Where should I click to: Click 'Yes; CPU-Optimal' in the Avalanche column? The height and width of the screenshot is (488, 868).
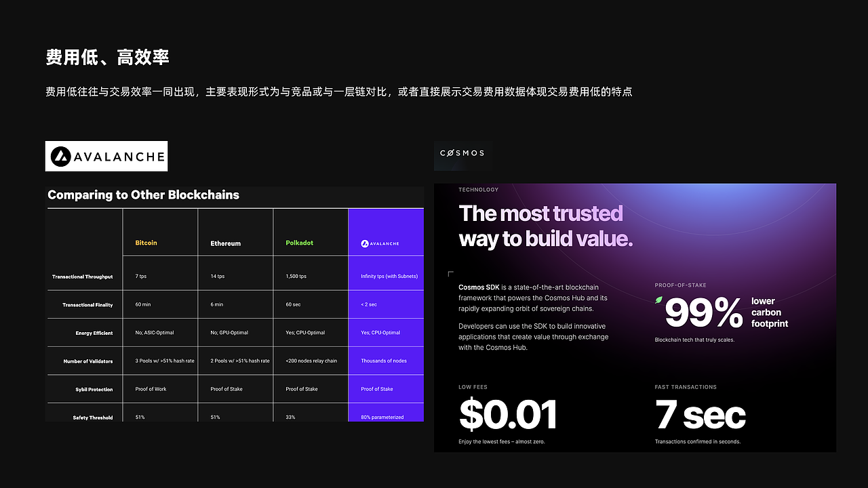(380, 333)
